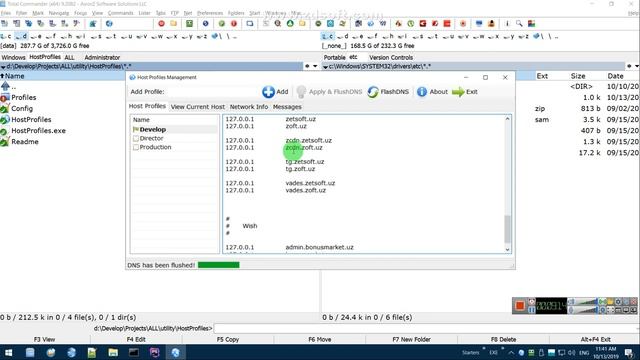
Task: Click the Size column header in right panel
Action: (x=578, y=76)
